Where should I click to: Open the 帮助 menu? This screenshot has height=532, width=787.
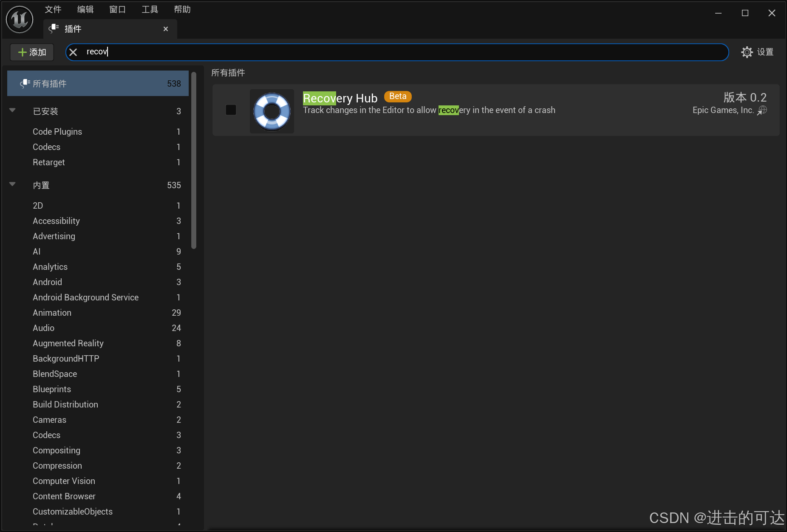(182, 9)
